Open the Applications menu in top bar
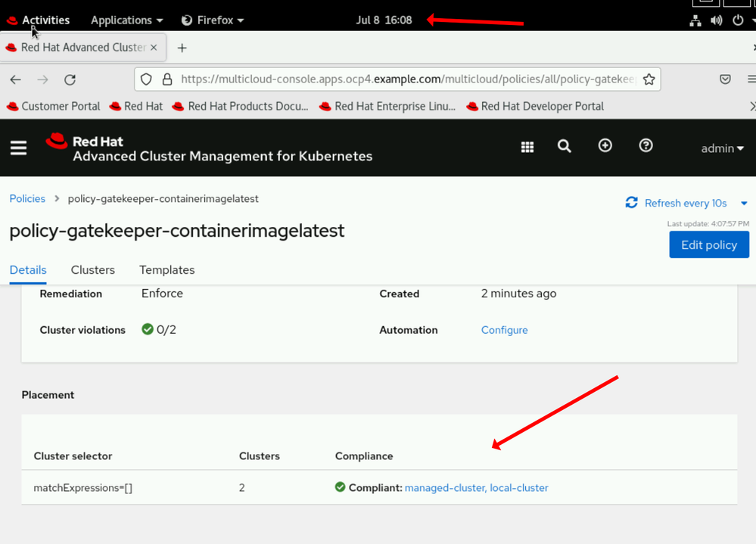 [126, 20]
